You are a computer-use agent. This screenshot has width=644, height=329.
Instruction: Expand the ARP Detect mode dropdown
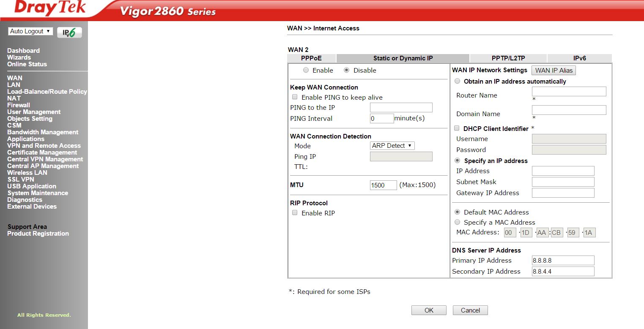point(392,146)
